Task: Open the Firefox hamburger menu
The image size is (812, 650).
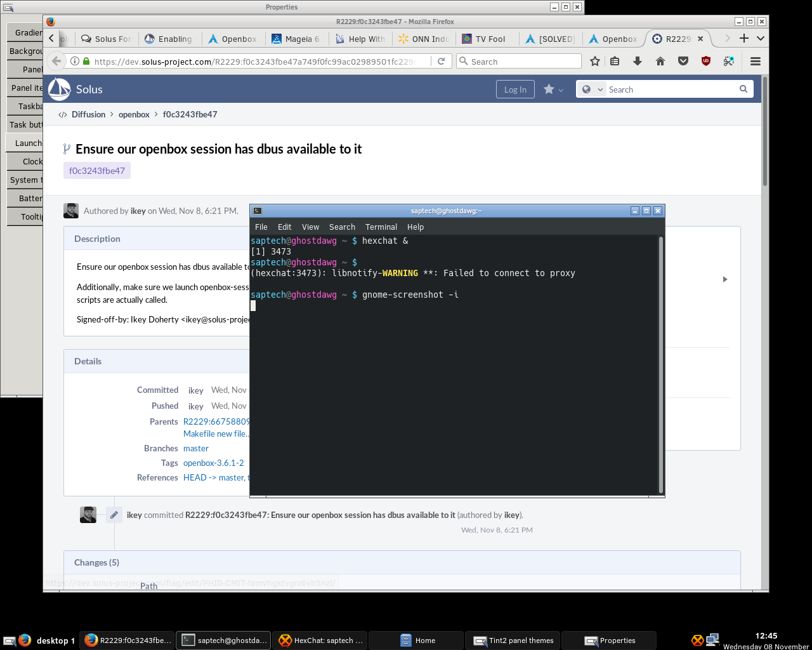Action: (x=755, y=61)
